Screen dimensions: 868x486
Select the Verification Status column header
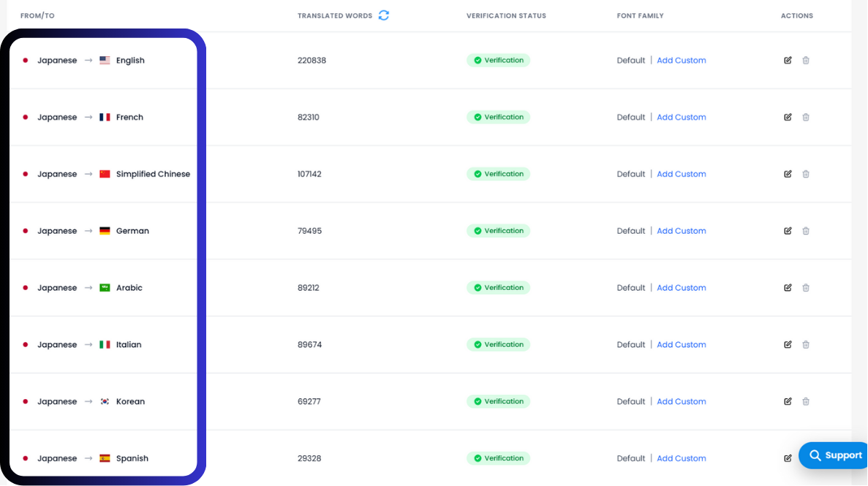[506, 15]
